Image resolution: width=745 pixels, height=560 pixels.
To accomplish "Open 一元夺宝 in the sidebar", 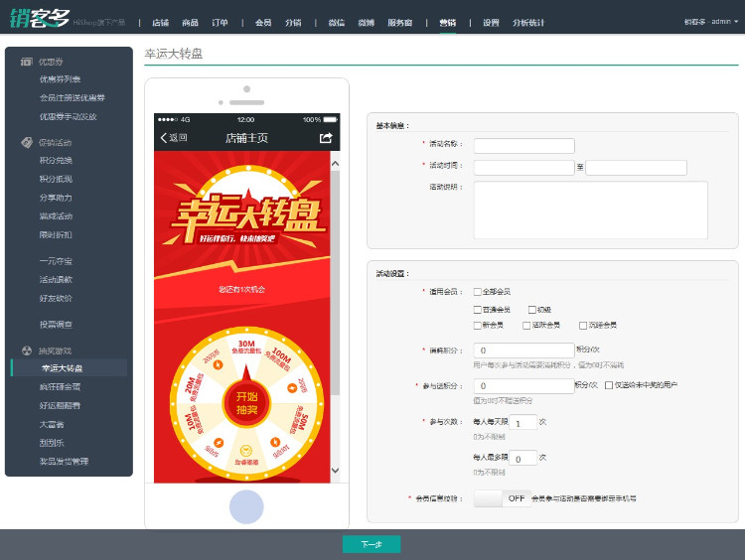I will (56, 261).
